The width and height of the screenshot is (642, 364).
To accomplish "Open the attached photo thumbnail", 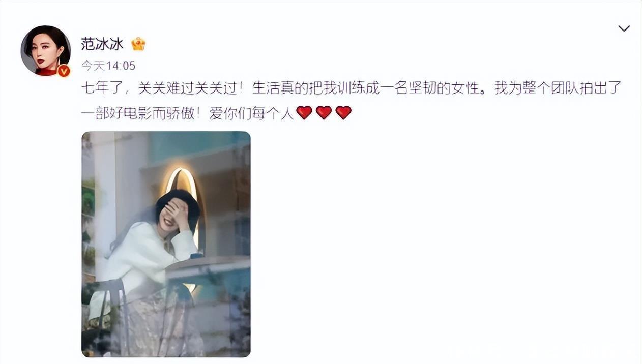I will [166, 244].
